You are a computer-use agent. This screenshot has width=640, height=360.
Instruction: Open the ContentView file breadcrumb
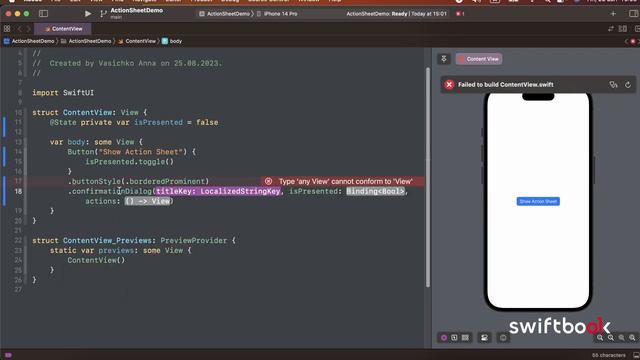point(137,41)
